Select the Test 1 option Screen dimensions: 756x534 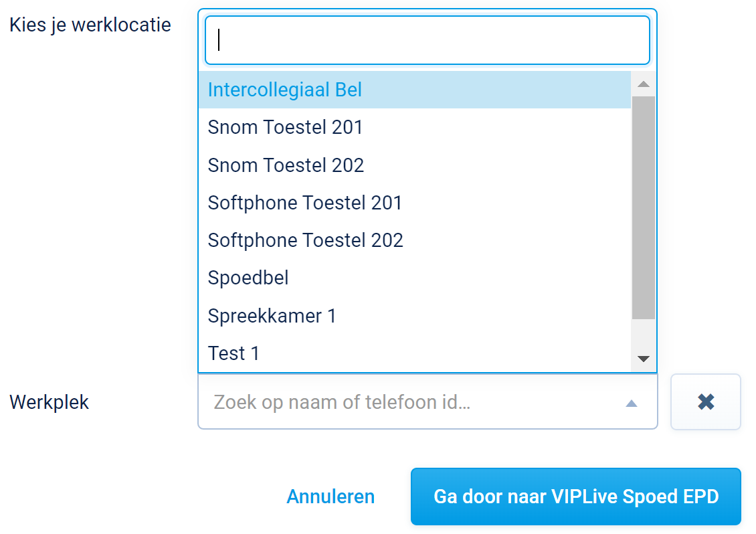233,353
